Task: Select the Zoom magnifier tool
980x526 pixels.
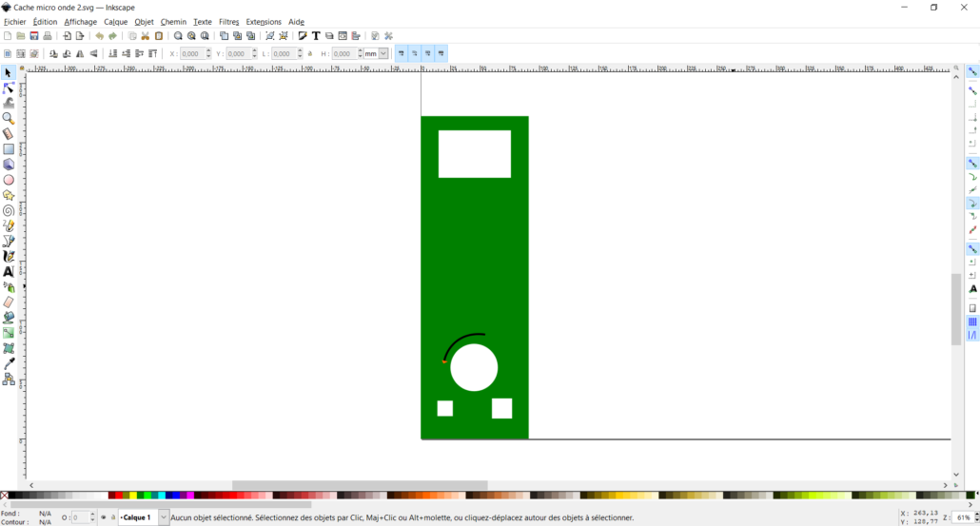Action: point(9,119)
